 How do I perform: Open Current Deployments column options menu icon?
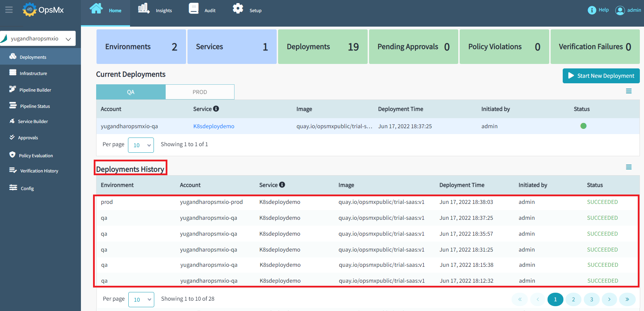click(x=629, y=91)
